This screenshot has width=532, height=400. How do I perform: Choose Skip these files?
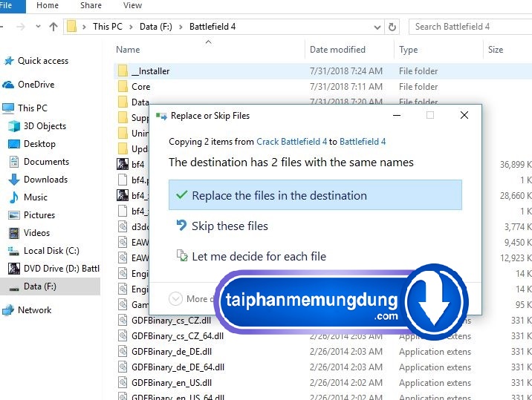(230, 226)
